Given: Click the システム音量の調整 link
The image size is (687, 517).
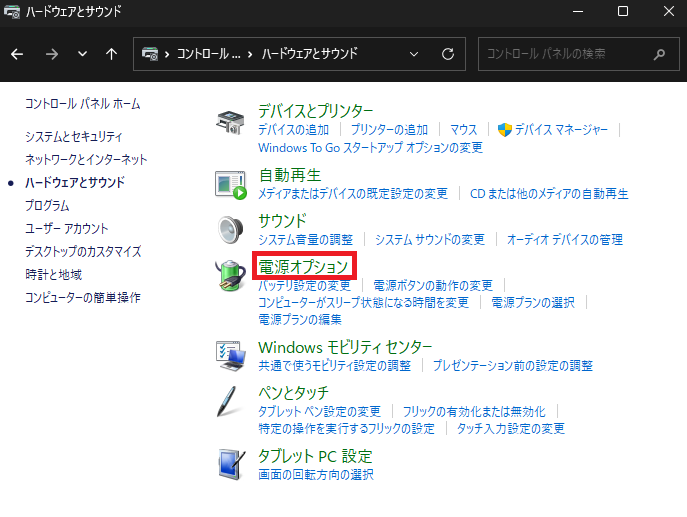Looking at the screenshot, I should (x=305, y=240).
